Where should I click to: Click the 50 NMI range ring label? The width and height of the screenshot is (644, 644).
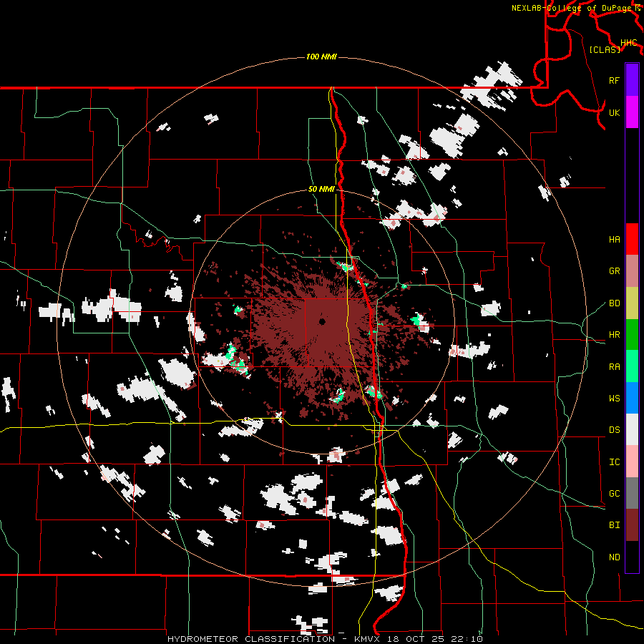click(x=321, y=190)
